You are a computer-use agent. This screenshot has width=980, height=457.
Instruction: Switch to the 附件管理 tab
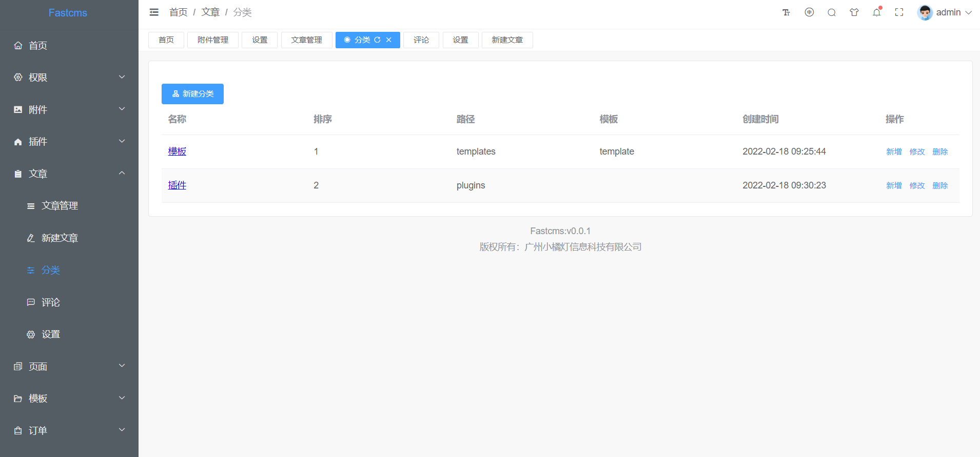(213, 40)
